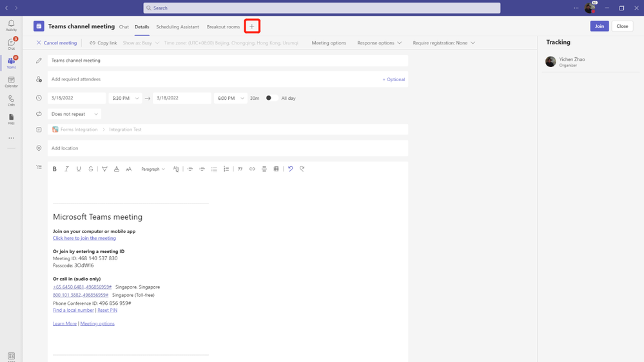Open the start time 5:30 PM dropdown
Image resolution: width=644 pixels, height=362 pixels.
pyautogui.click(x=125, y=98)
